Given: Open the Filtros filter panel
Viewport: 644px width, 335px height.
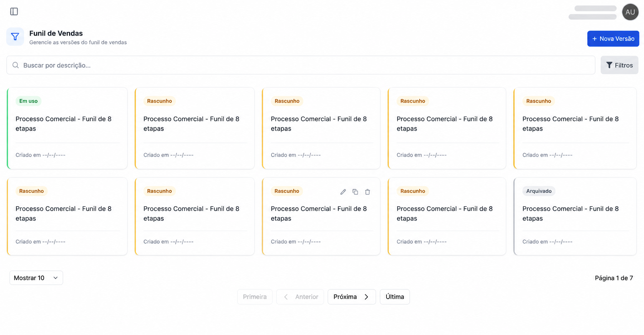Looking at the screenshot, I should (x=619, y=65).
